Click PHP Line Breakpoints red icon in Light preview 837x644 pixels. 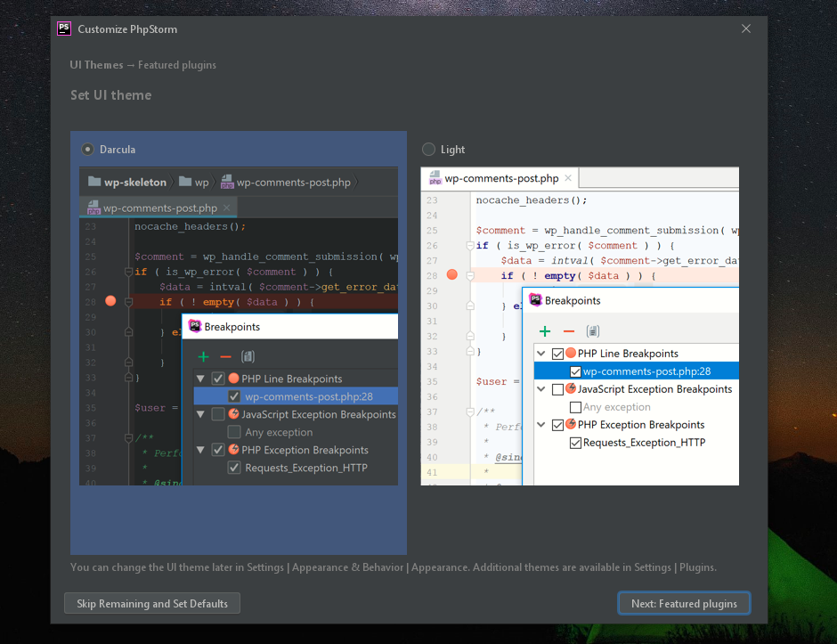571,353
